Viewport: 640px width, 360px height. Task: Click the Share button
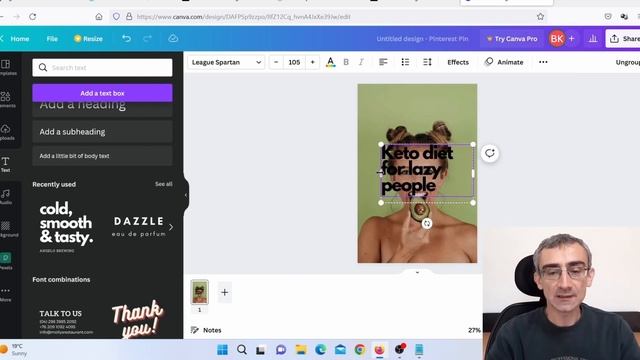[x=623, y=39]
